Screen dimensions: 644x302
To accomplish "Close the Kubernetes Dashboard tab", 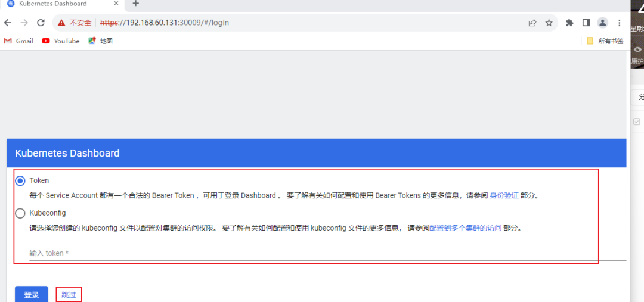I will point(116,4).
